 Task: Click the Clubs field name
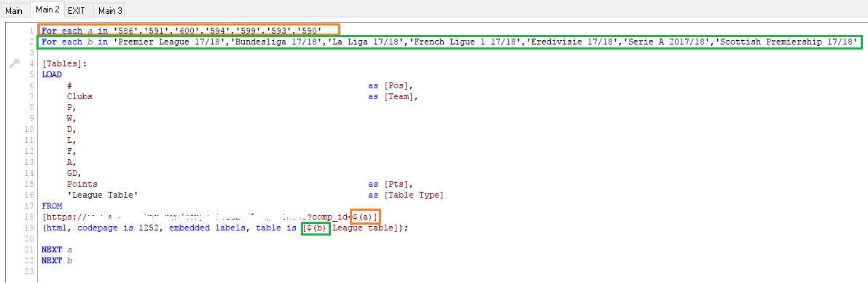click(79, 96)
